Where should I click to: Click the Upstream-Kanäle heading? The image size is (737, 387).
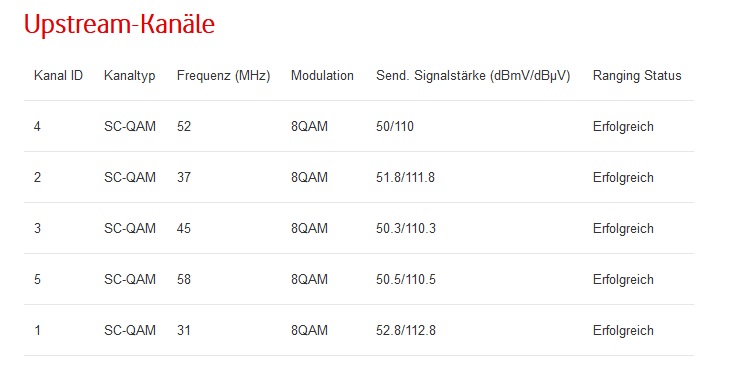pyautogui.click(x=119, y=24)
